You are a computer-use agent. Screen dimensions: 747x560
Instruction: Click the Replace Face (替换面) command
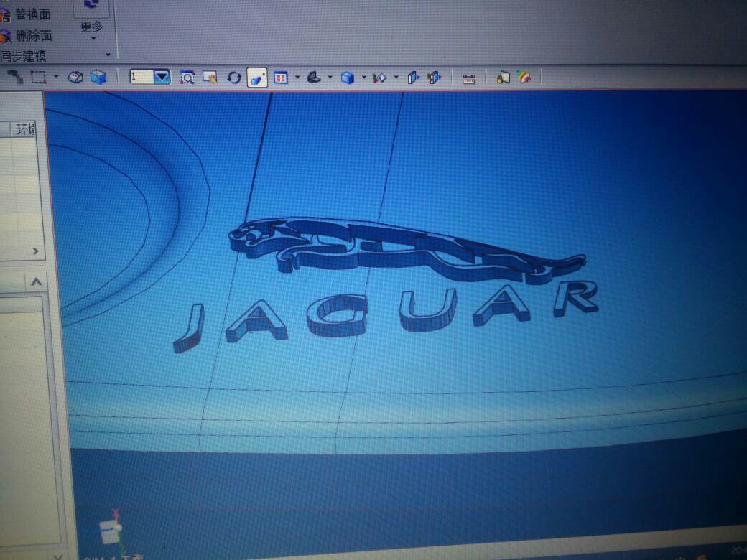pyautogui.click(x=26, y=14)
